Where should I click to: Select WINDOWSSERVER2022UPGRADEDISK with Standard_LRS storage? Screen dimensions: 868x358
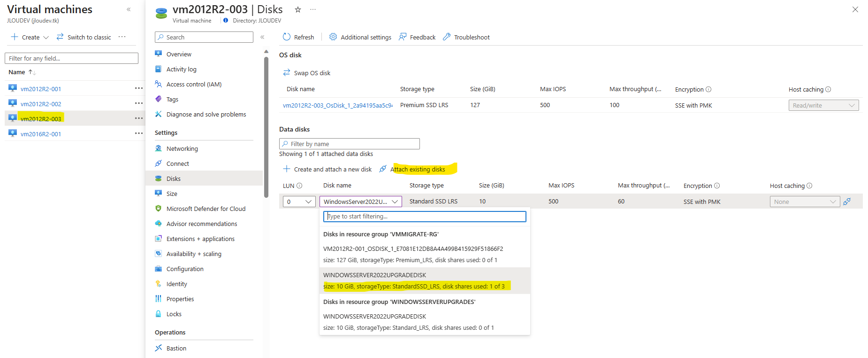425,322
